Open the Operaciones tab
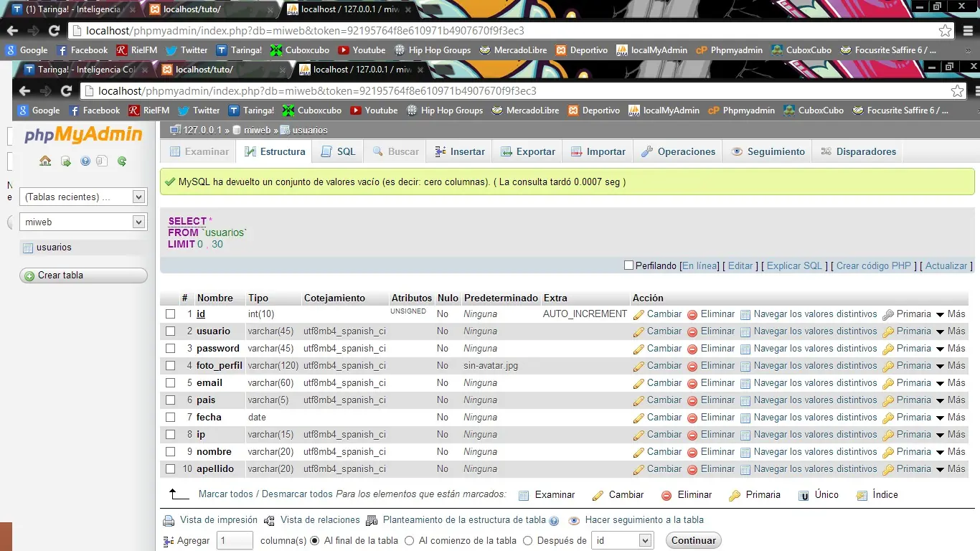 (678, 152)
